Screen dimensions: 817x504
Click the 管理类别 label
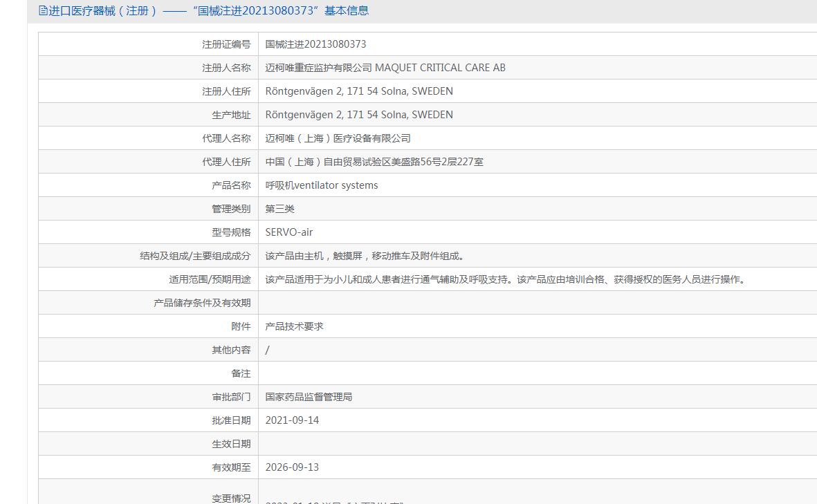pos(231,209)
